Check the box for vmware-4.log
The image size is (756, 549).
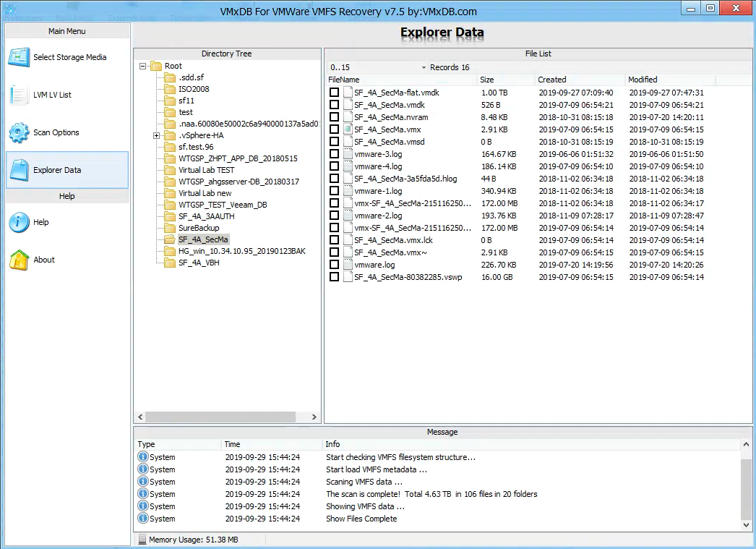334,166
